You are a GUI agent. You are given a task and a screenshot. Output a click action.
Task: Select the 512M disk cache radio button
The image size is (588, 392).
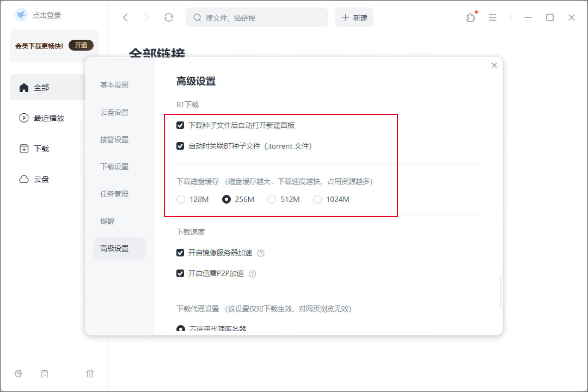[272, 199]
